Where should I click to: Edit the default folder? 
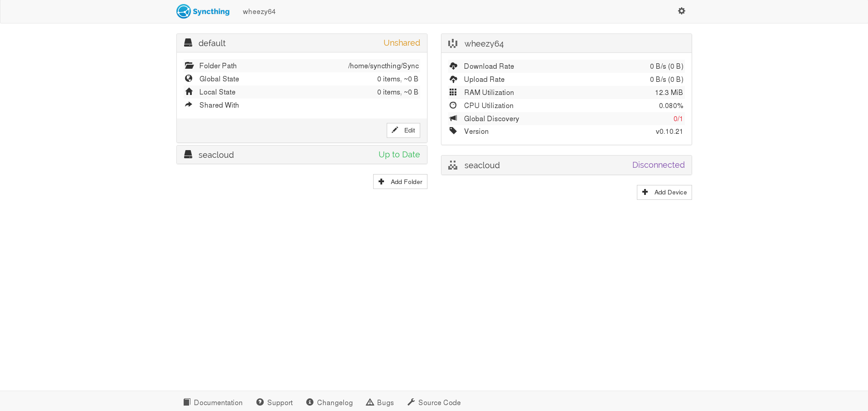403,130
